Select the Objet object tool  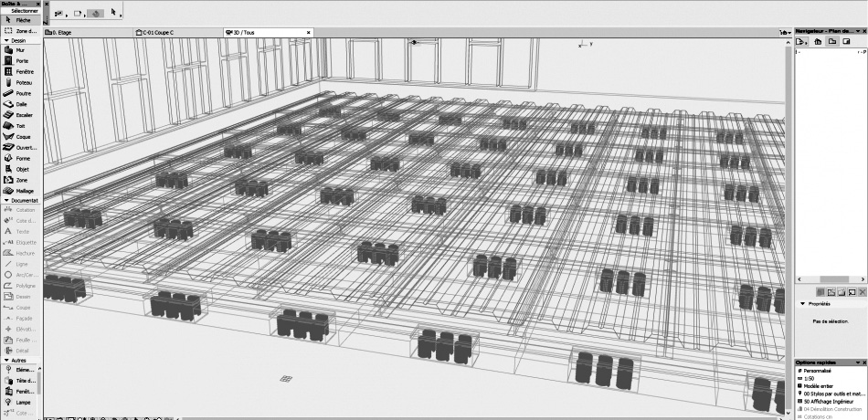point(20,169)
